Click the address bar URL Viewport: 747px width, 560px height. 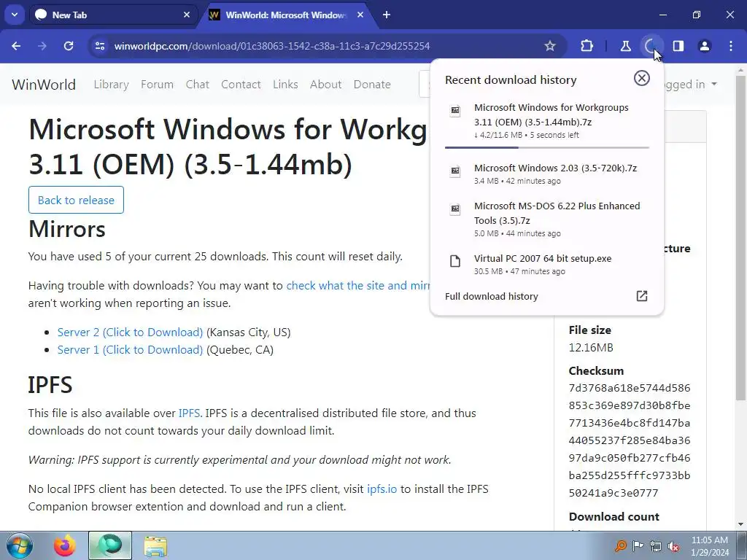tap(272, 46)
